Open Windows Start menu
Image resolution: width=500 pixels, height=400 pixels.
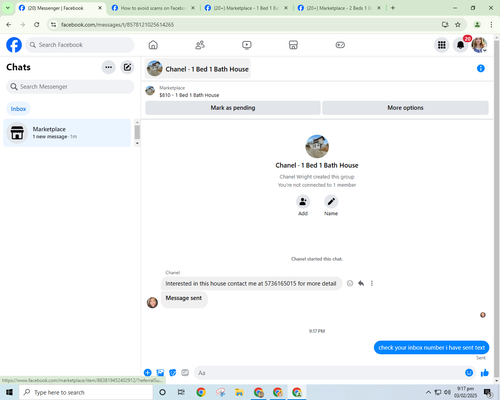tap(9, 392)
